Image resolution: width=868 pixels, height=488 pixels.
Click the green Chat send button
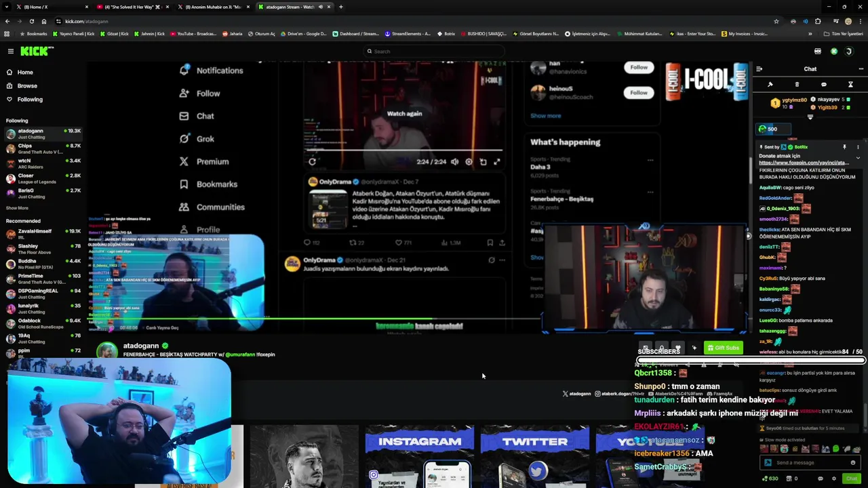click(852, 479)
